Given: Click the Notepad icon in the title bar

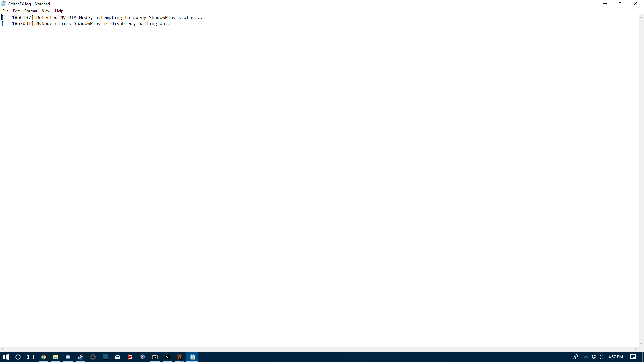Looking at the screenshot, I should coord(4,4).
